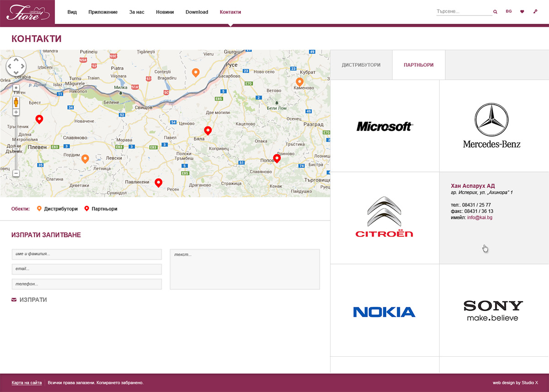Image resolution: width=549 pixels, height=392 pixels.
Task: Click the search magnifier icon
Action: pos(495,12)
